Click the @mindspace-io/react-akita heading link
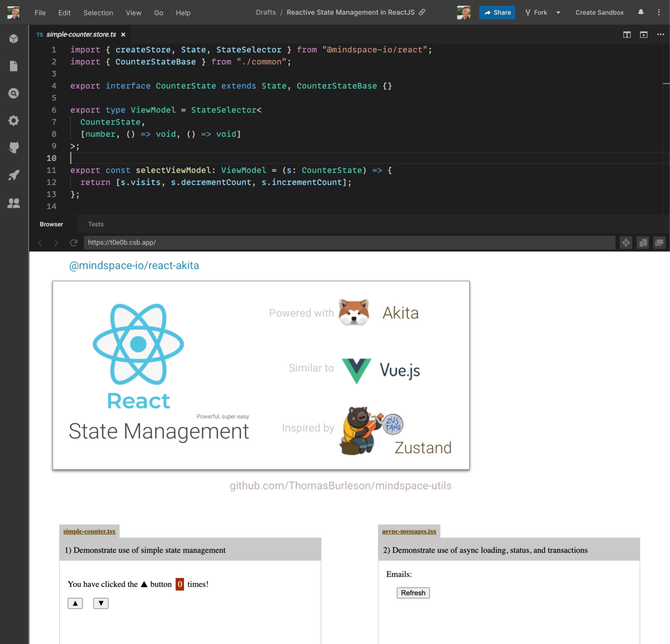The width and height of the screenshot is (670, 644). coord(134,265)
